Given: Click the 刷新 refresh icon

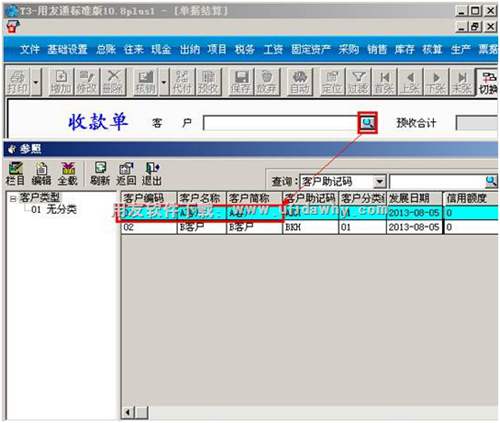Looking at the screenshot, I should (100, 174).
